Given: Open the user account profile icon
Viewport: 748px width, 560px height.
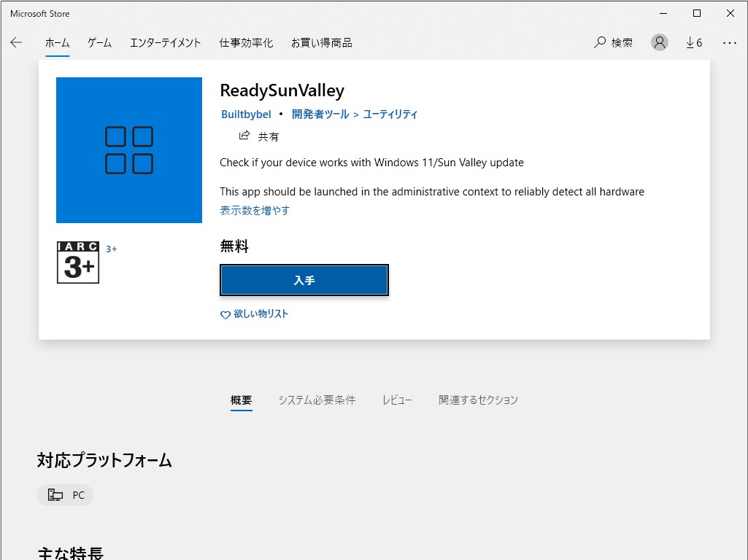Looking at the screenshot, I should click(659, 42).
